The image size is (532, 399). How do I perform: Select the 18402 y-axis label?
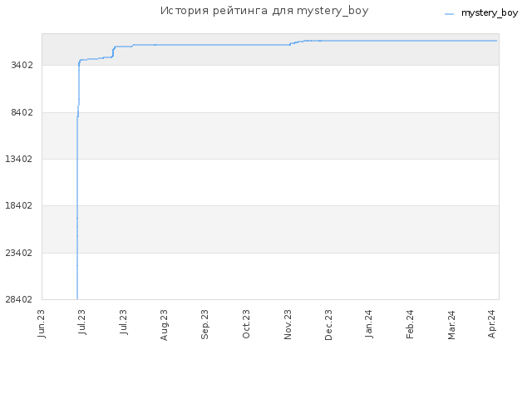tap(19, 205)
